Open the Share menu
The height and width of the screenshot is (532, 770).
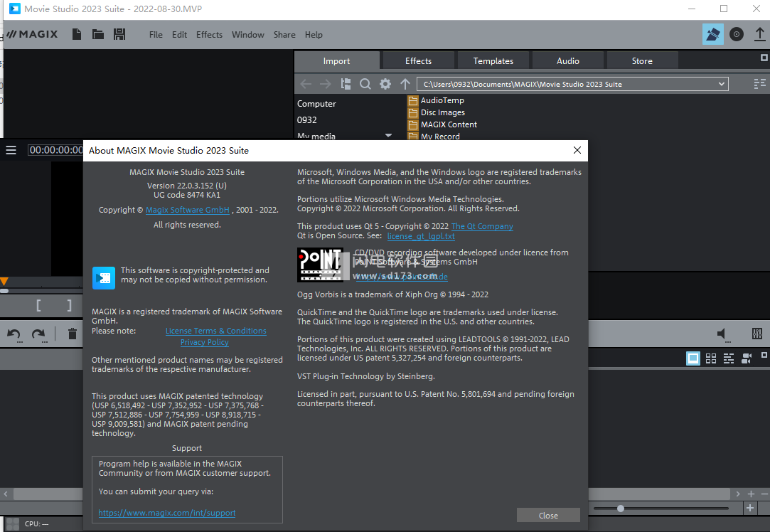pos(284,34)
